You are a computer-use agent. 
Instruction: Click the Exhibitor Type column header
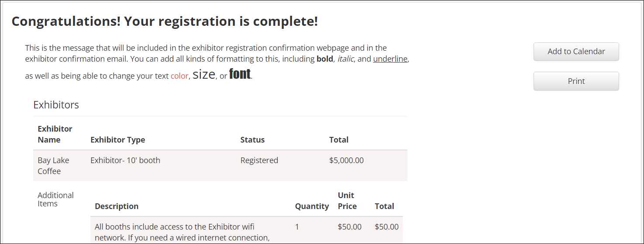click(x=117, y=140)
